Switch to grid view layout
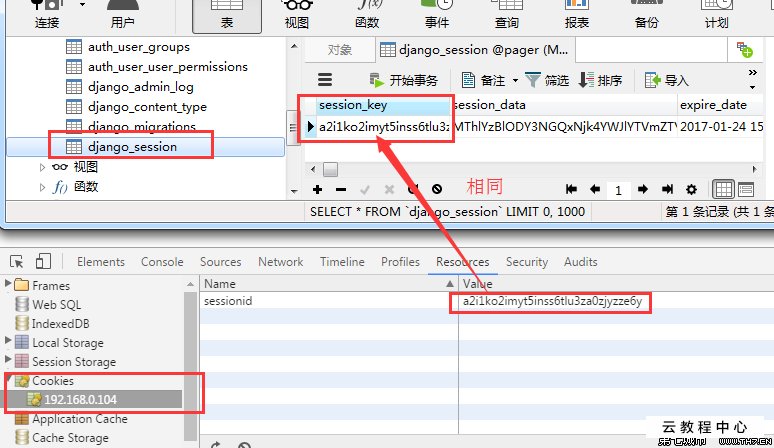The width and height of the screenshot is (774, 448). pyautogui.click(x=722, y=189)
